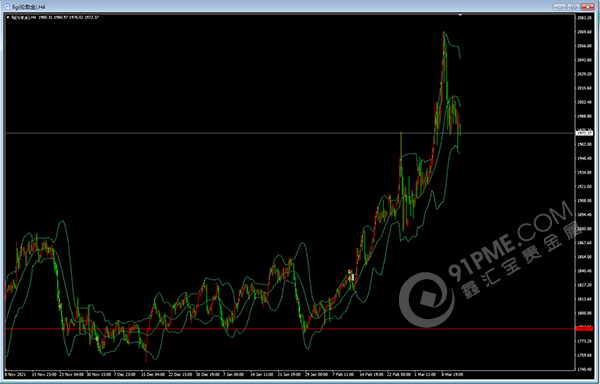Click the chart shift triangle marker at top
Viewport: 600px width, 384px height.
pos(460,15)
